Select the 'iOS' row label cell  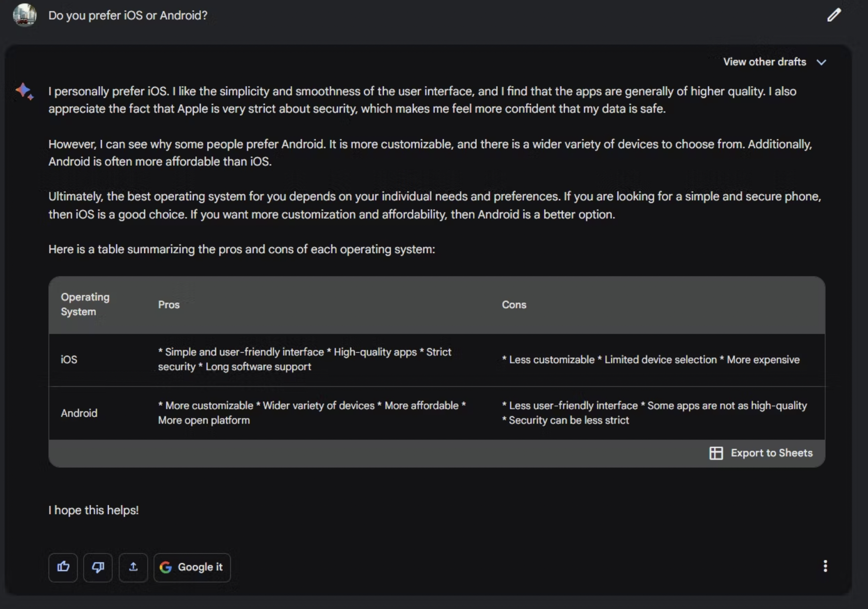(69, 360)
